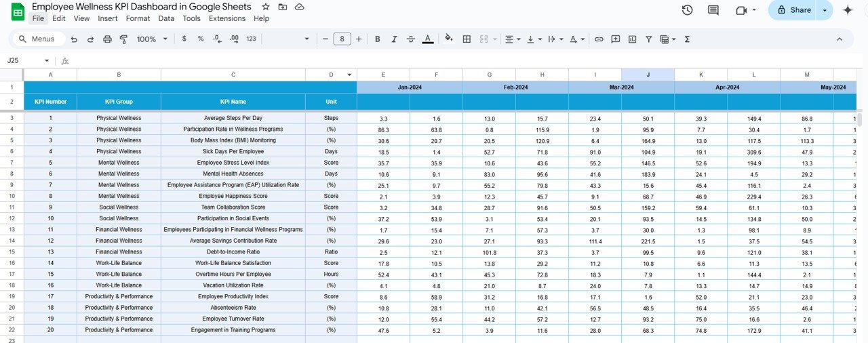
Task: Open the Google Sheets home logo
Action: click(18, 12)
